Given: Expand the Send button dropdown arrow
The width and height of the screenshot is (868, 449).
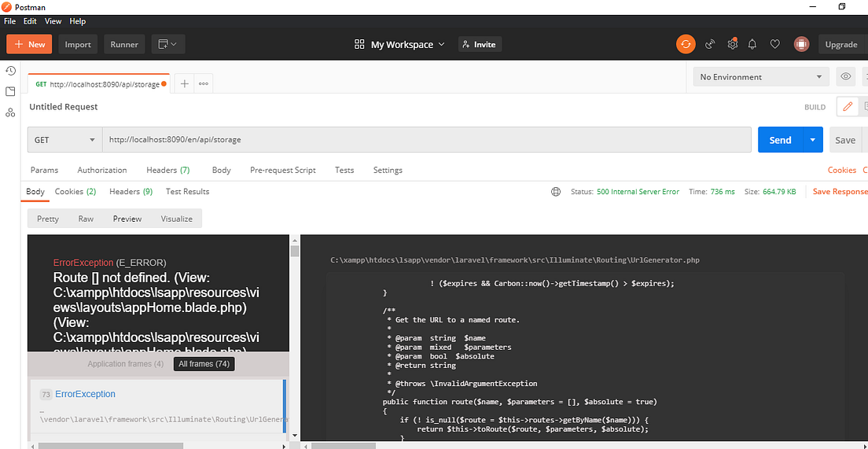Looking at the screenshot, I should (x=813, y=140).
